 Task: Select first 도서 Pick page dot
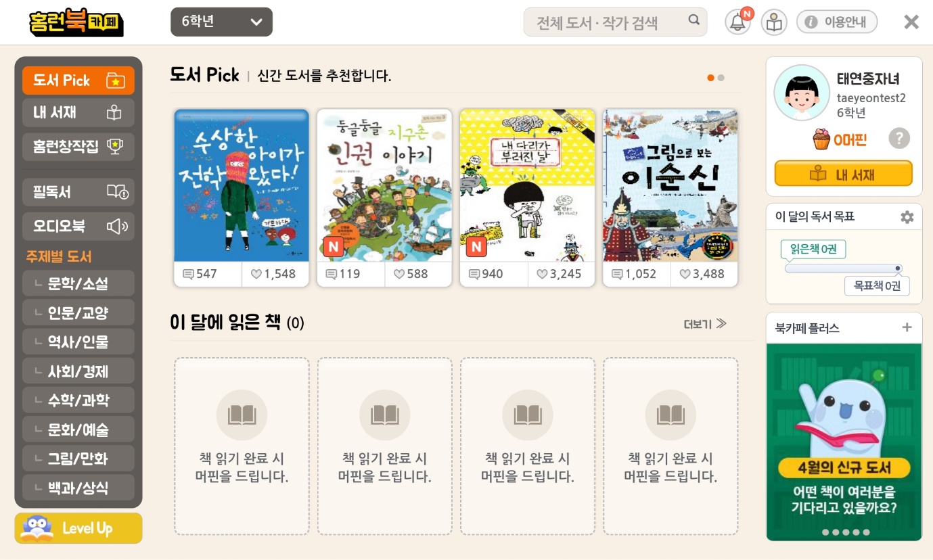710,78
